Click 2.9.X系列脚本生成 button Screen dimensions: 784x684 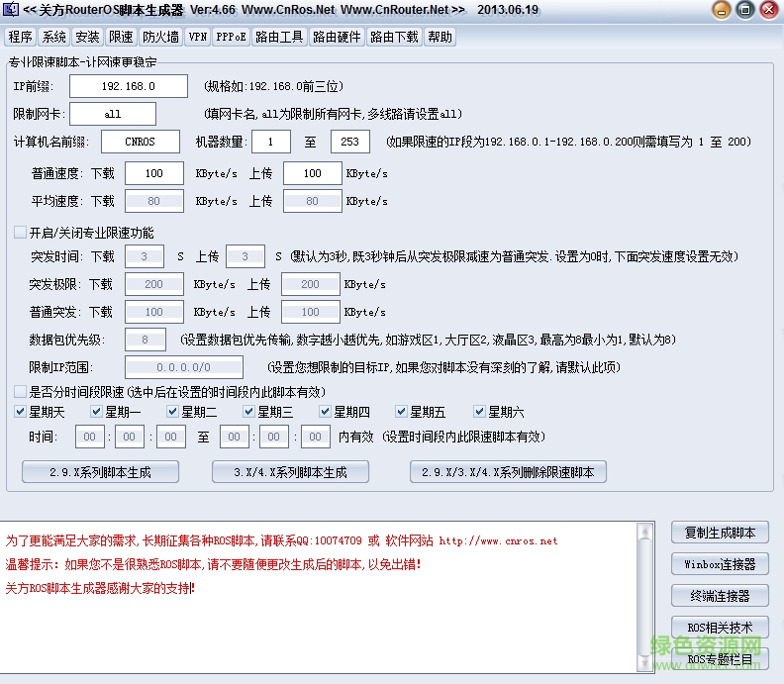[x=101, y=472]
